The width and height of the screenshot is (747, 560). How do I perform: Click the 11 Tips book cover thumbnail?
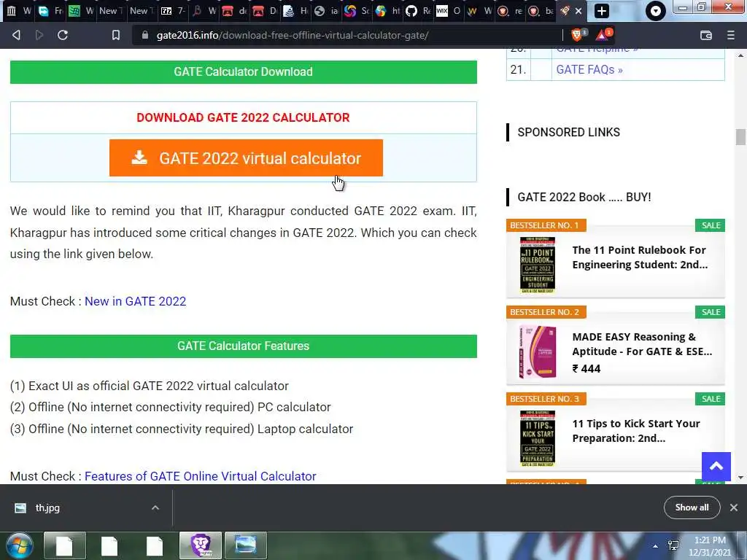point(538,438)
